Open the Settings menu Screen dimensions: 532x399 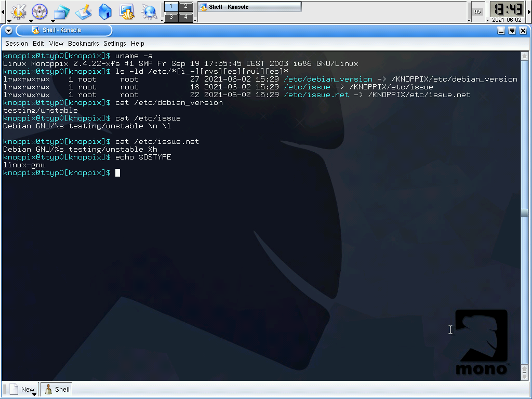(115, 44)
